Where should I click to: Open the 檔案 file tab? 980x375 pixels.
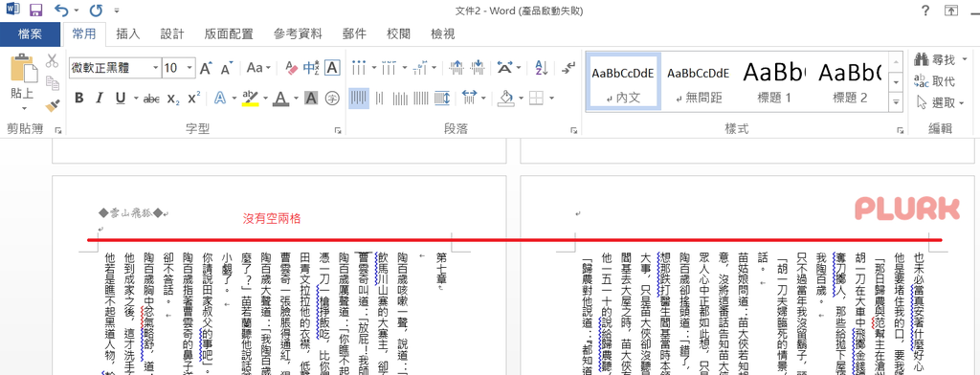(30, 33)
